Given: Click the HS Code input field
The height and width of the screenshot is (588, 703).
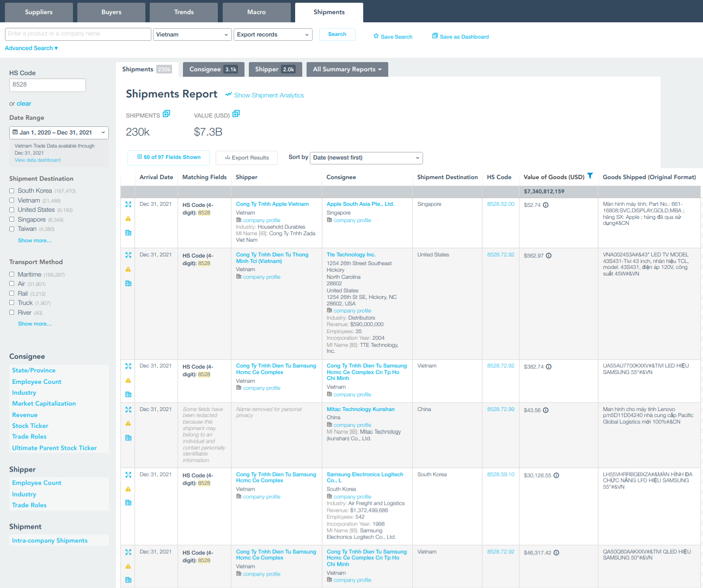Looking at the screenshot, I should pos(47,85).
